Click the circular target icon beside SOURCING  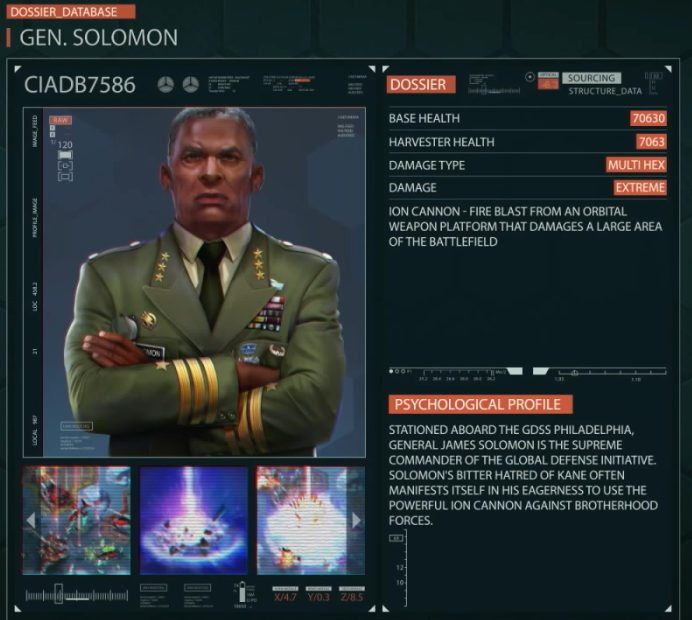[x=530, y=77]
